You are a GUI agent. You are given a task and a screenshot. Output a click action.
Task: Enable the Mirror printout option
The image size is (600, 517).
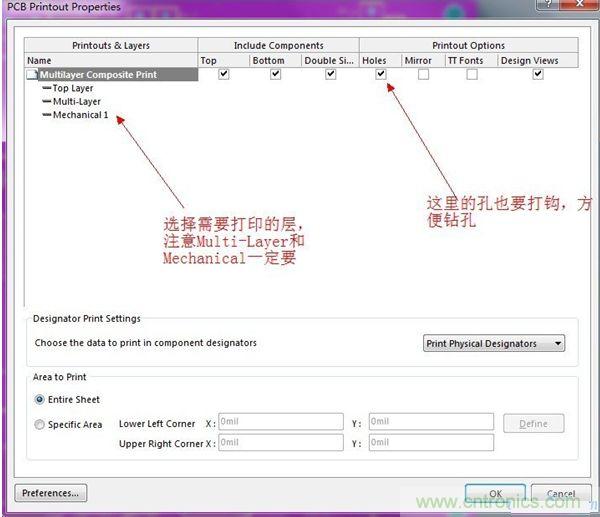424,74
